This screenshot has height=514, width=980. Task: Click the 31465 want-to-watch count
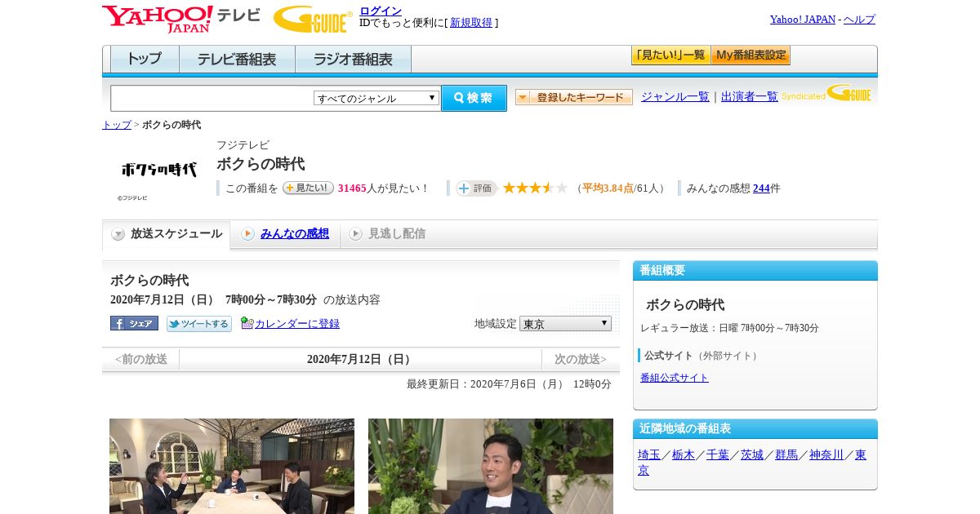352,188
